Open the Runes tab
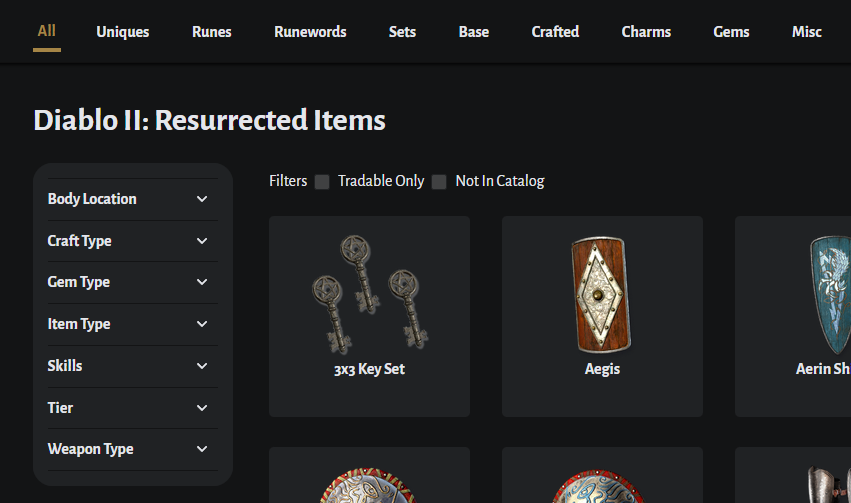This screenshot has width=851, height=503. pos(212,32)
